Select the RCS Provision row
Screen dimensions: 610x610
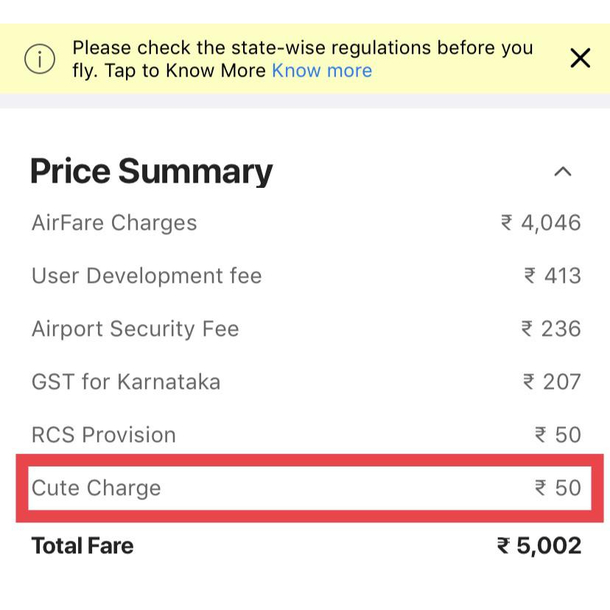306,435
